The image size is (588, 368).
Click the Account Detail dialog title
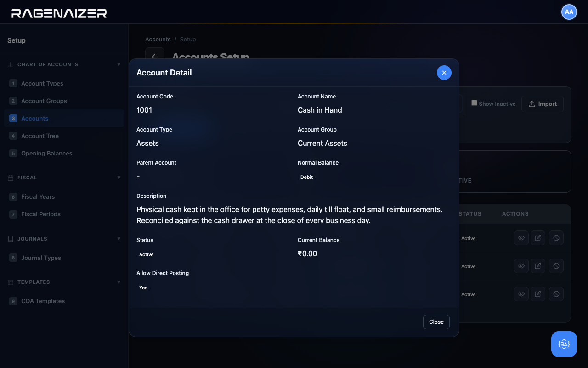coord(164,73)
